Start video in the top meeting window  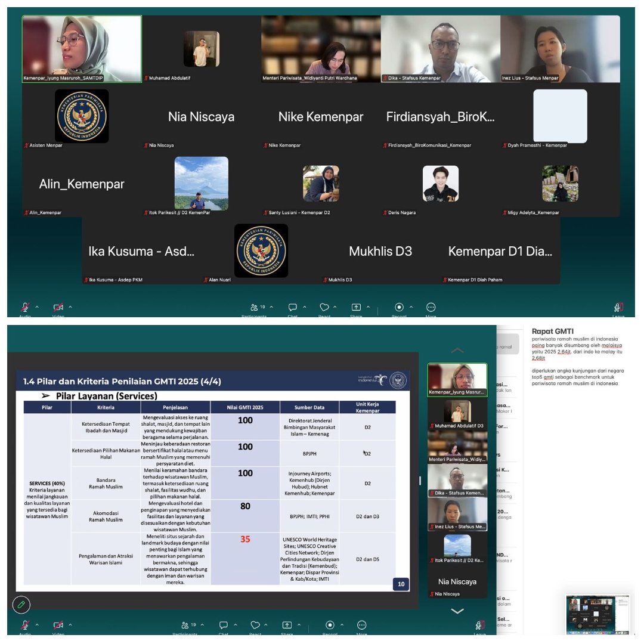pyautogui.click(x=58, y=308)
